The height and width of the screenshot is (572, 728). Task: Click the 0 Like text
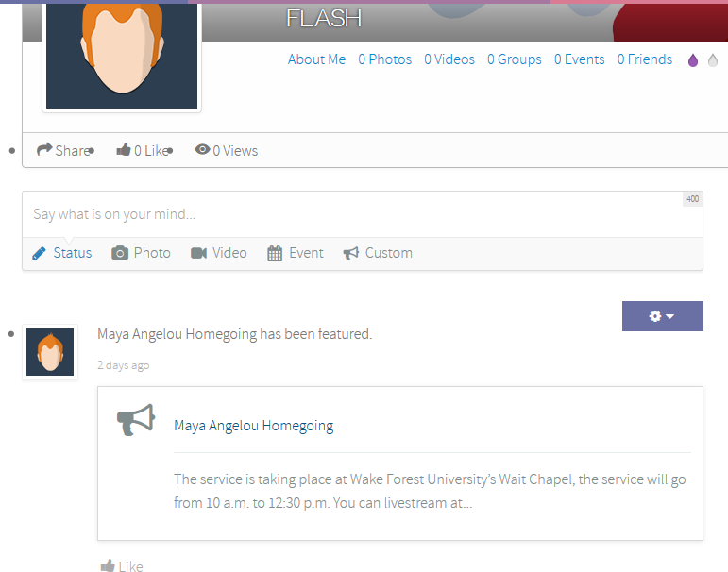pos(151,151)
